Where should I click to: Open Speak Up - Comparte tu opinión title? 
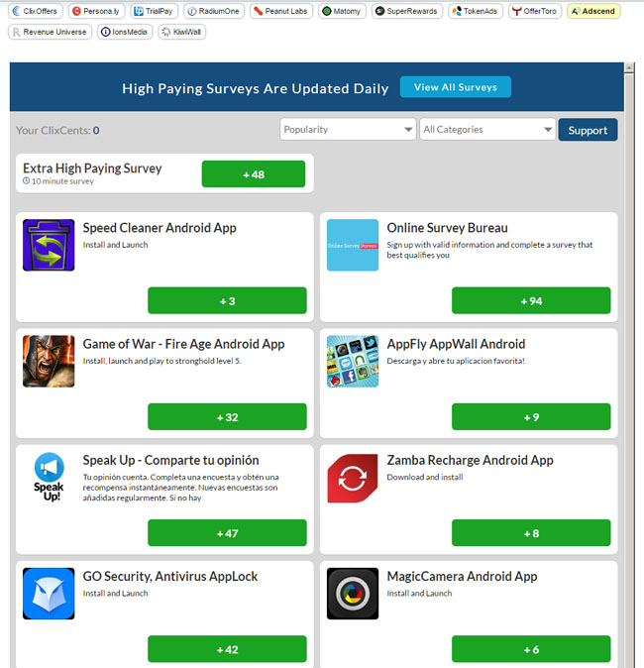(170, 460)
